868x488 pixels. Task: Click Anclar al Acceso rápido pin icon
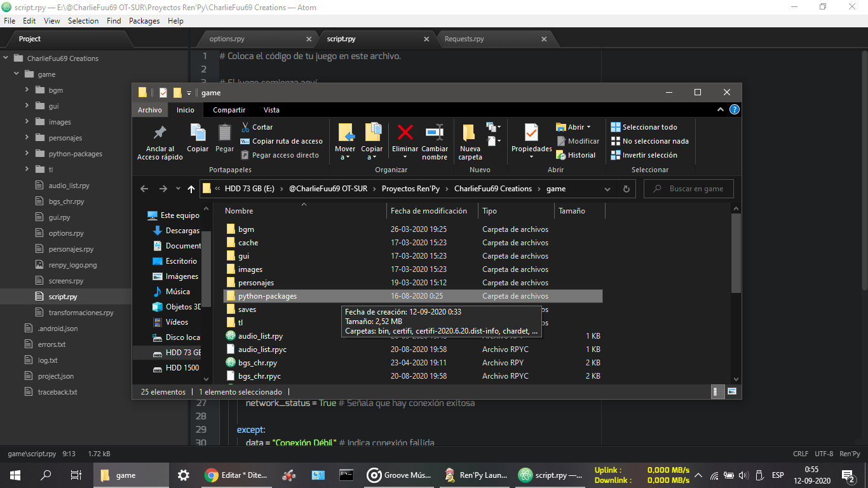click(159, 133)
